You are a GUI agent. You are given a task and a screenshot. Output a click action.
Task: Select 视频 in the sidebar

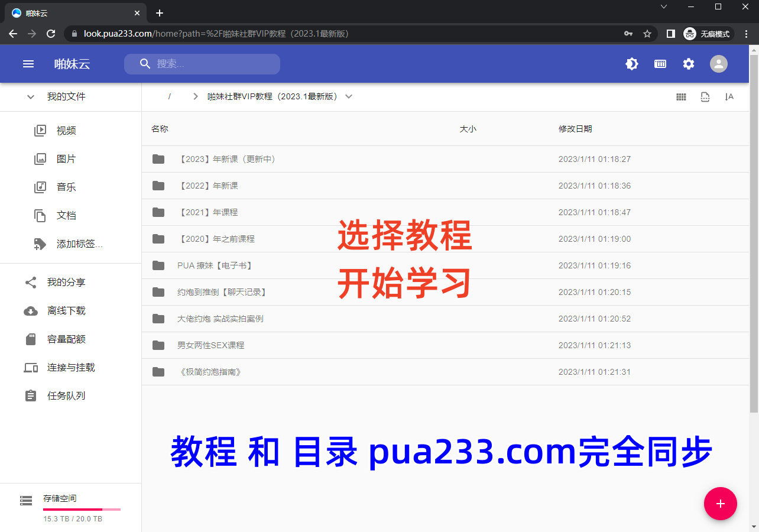[66, 131]
